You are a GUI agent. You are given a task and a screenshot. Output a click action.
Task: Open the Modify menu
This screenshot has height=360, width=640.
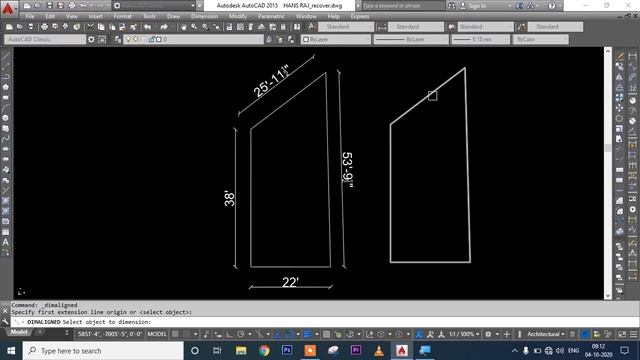tap(238, 16)
